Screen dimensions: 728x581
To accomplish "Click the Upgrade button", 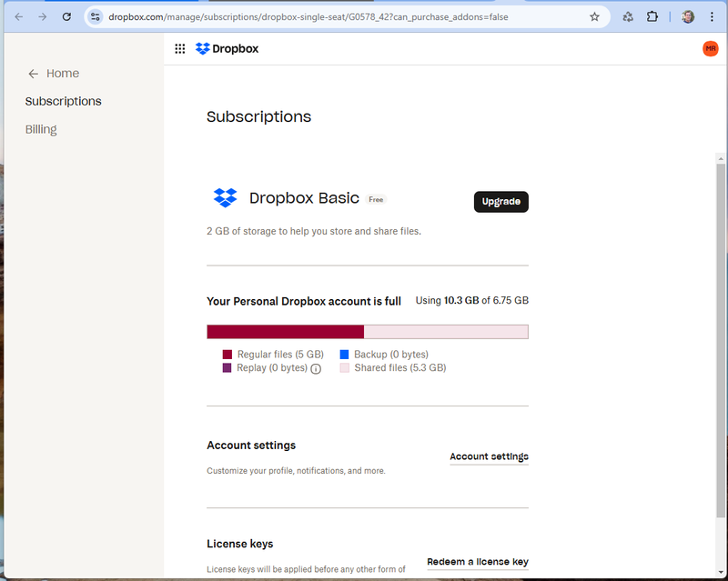I will [x=501, y=202].
